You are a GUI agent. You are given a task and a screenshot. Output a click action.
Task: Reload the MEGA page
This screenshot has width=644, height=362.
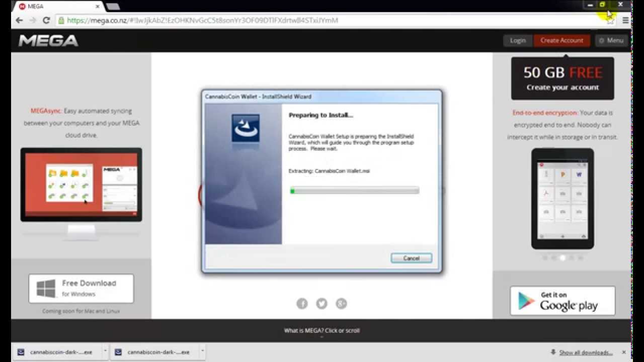pos(46,20)
